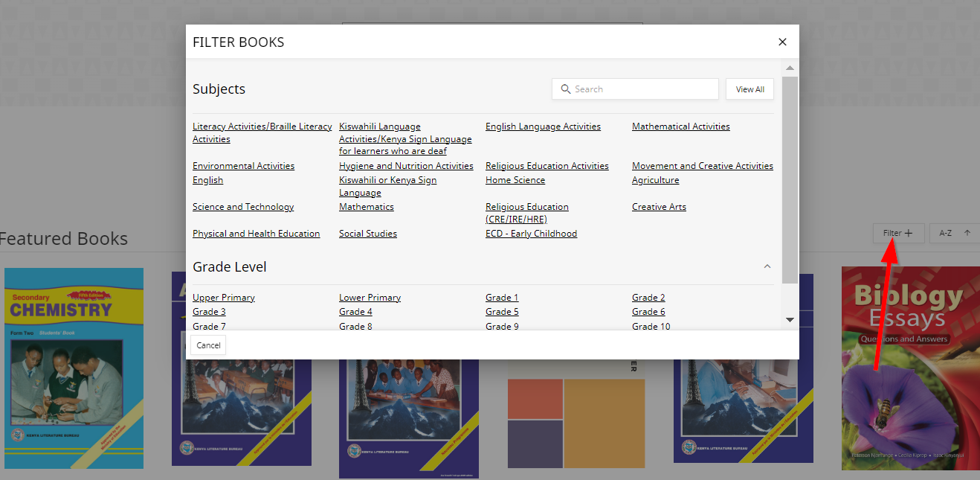Click the magnifier icon in Subjects search
The width and height of the screenshot is (980, 480).
coord(566,89)
